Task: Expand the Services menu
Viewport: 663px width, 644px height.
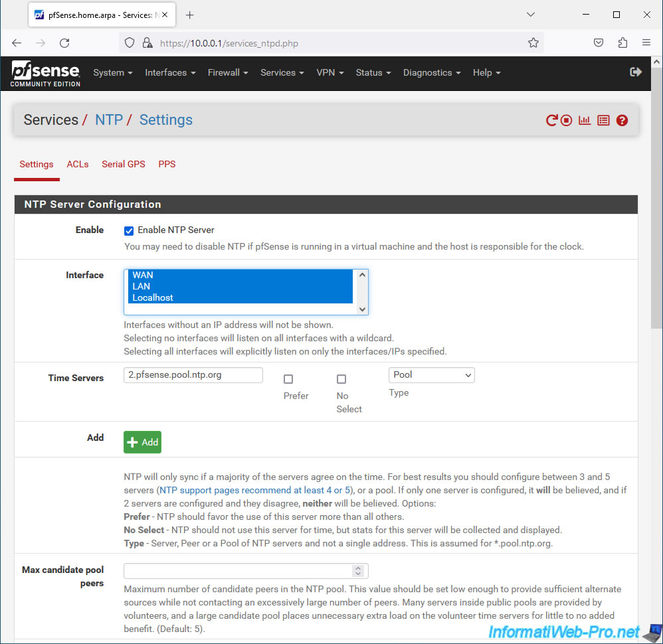Action: coord(282,72)
